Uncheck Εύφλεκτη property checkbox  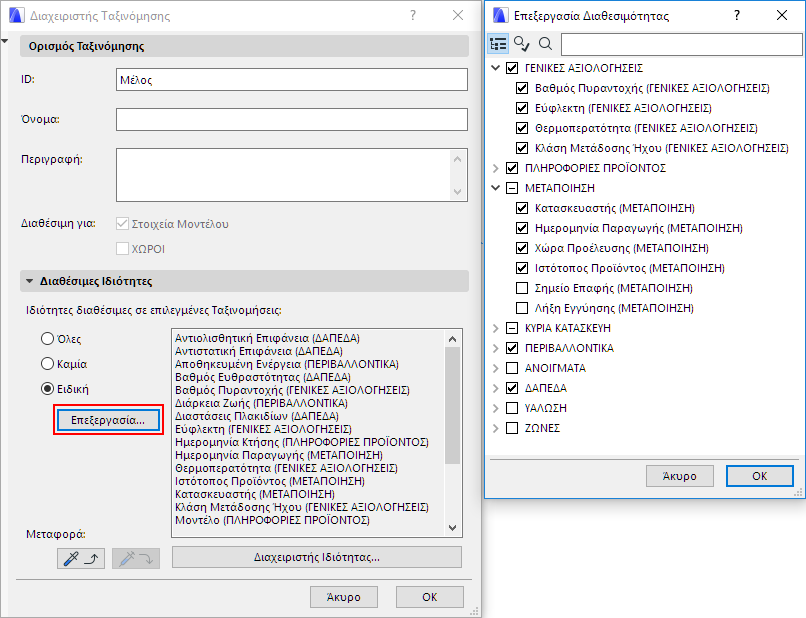click(522, 108)
